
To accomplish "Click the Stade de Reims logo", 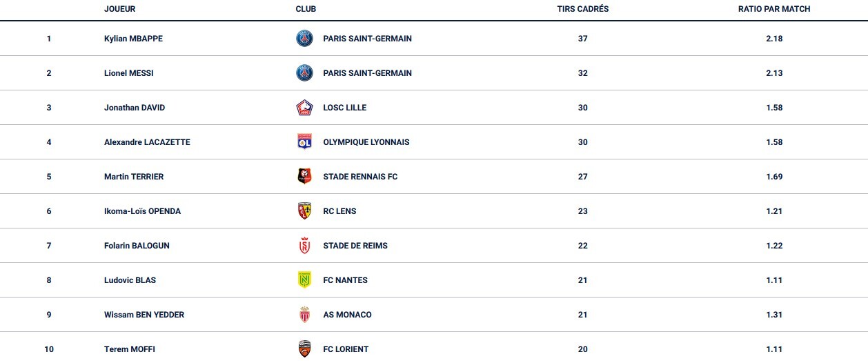I will [304, 246].
